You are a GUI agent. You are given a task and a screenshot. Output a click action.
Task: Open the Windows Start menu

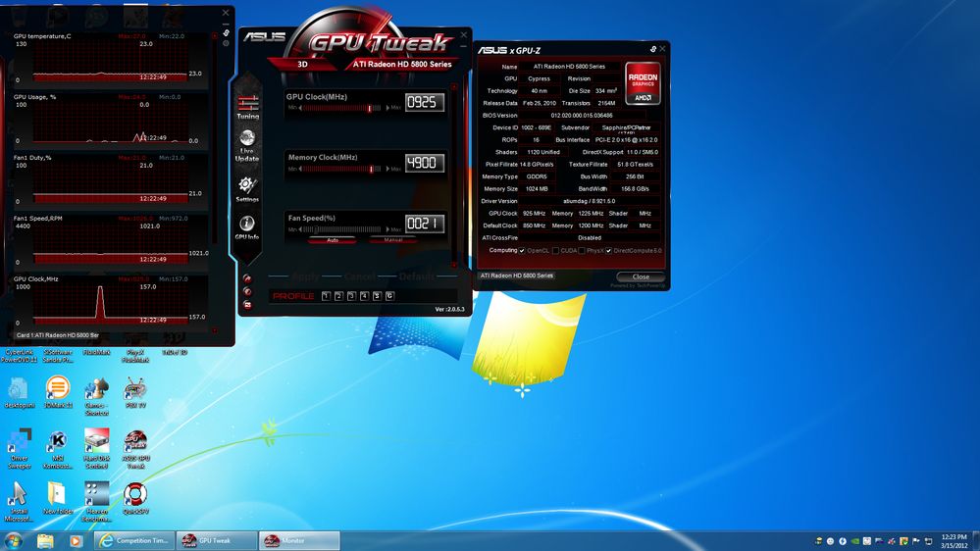click(x=14, y=540)
